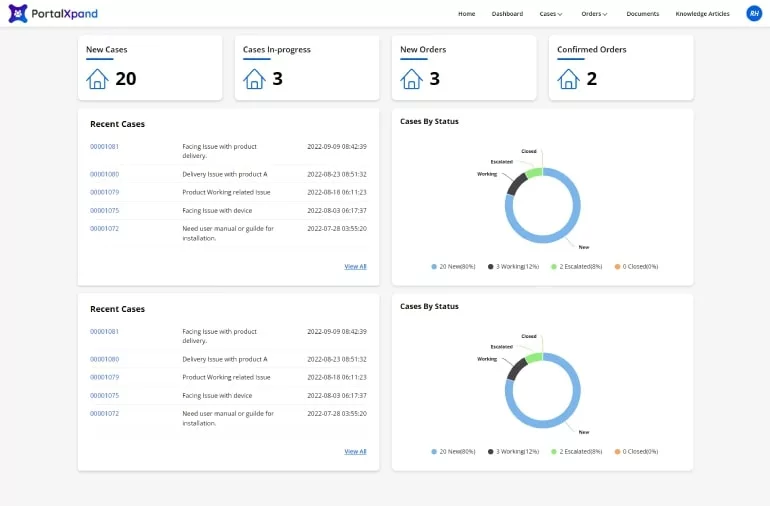
Task: Open case 00001080 in lower Recent Cases
Action: point(104,359)
